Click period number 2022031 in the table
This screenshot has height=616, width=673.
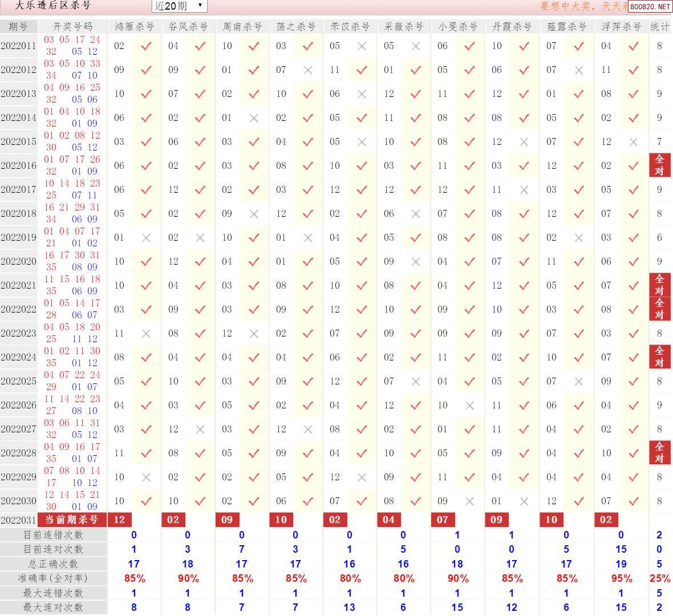click(18, 520)
